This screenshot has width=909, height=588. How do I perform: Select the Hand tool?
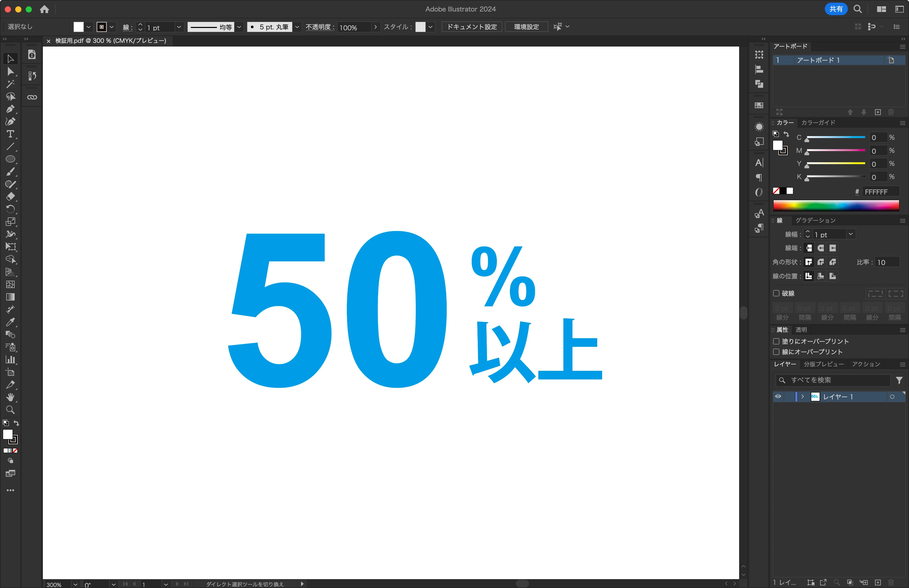point(10,397)
